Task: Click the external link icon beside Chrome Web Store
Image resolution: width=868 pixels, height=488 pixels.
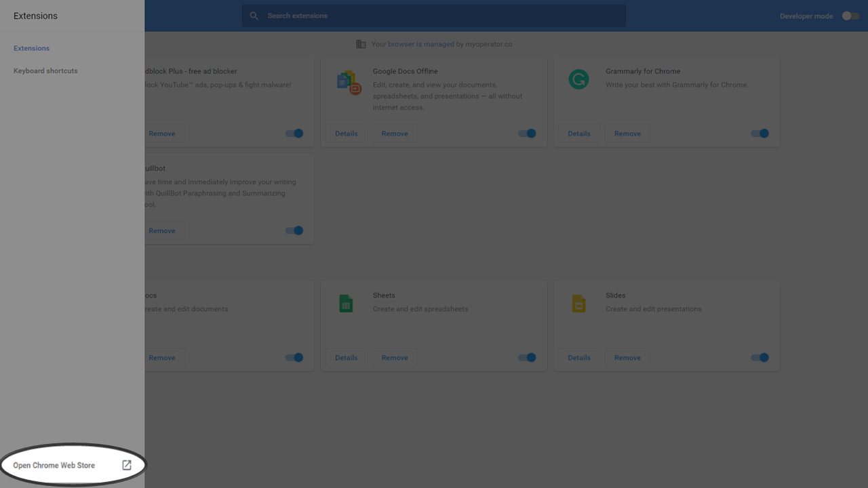Action: [127, 465]
